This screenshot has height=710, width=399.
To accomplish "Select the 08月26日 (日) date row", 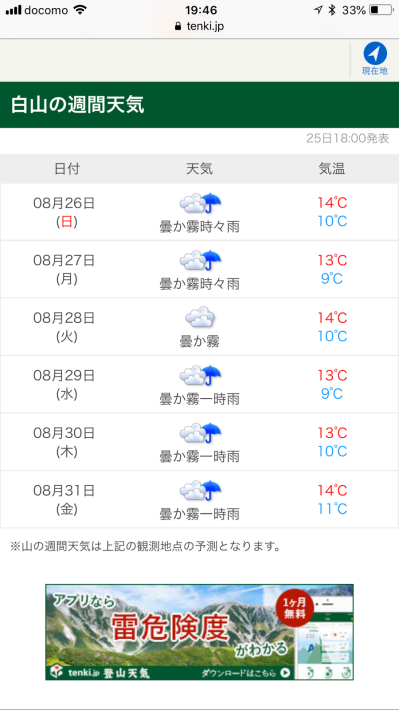I will [199, 212].
